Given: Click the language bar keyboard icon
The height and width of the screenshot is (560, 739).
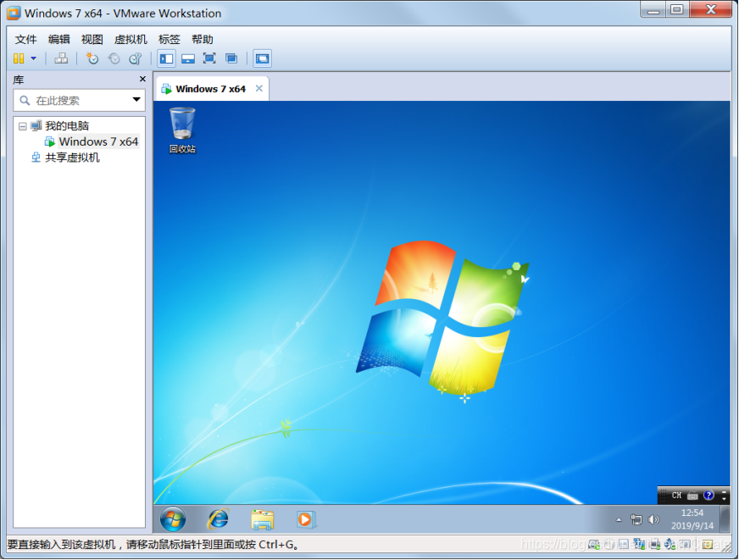Looking at the screenshot, I should 693,496.
